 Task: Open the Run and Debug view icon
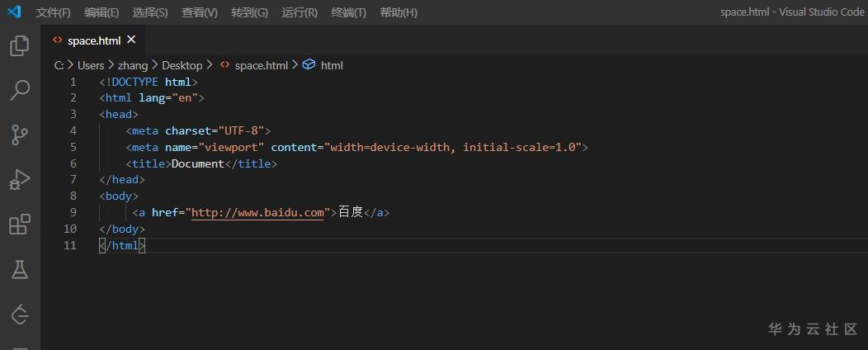coord(20,179)
